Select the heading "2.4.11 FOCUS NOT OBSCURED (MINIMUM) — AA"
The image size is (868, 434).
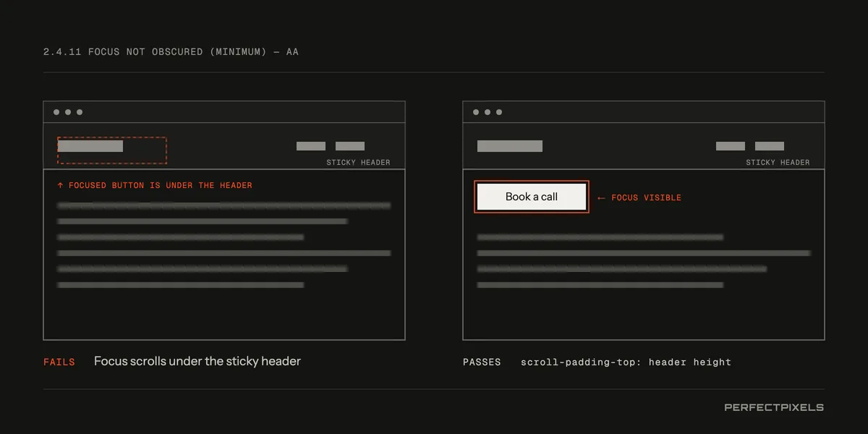point(171,52)
